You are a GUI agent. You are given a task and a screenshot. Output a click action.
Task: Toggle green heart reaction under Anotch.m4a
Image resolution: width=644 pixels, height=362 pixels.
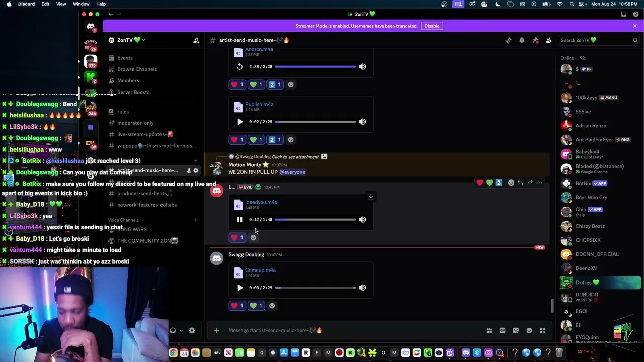tap(257, 85)
